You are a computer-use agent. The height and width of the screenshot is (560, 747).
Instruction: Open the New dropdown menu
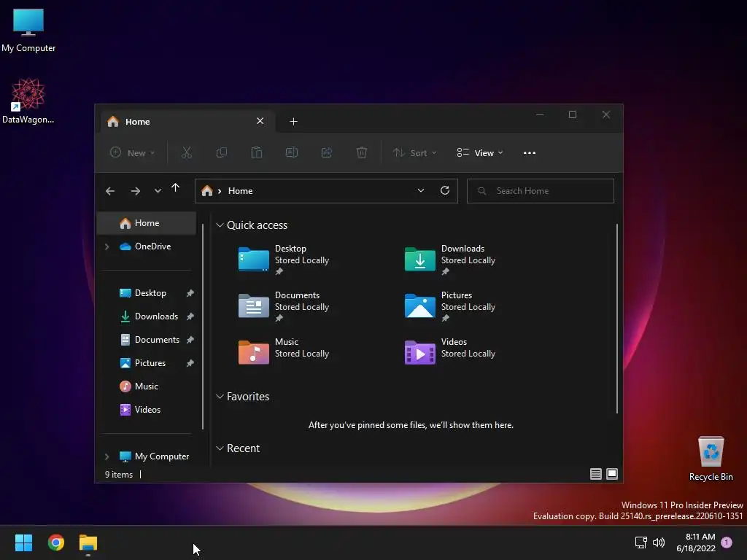(132, 153)
